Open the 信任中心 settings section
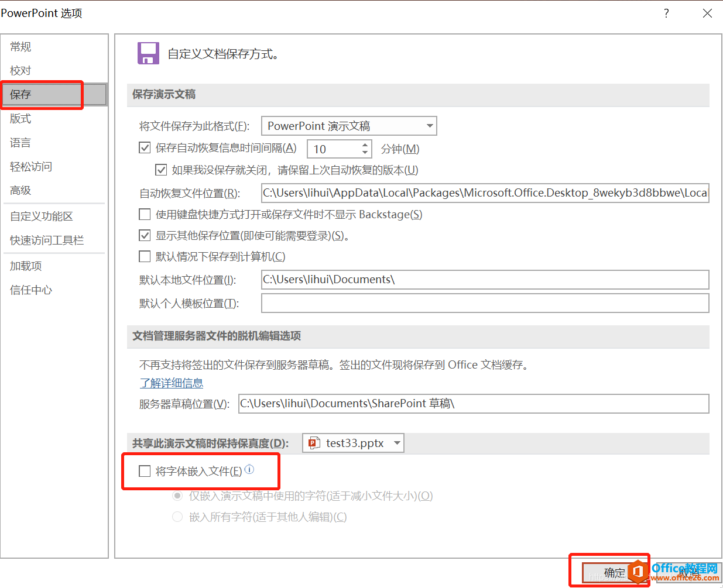The height and width of the screenshot is (588, 723). tap(30, 289)
